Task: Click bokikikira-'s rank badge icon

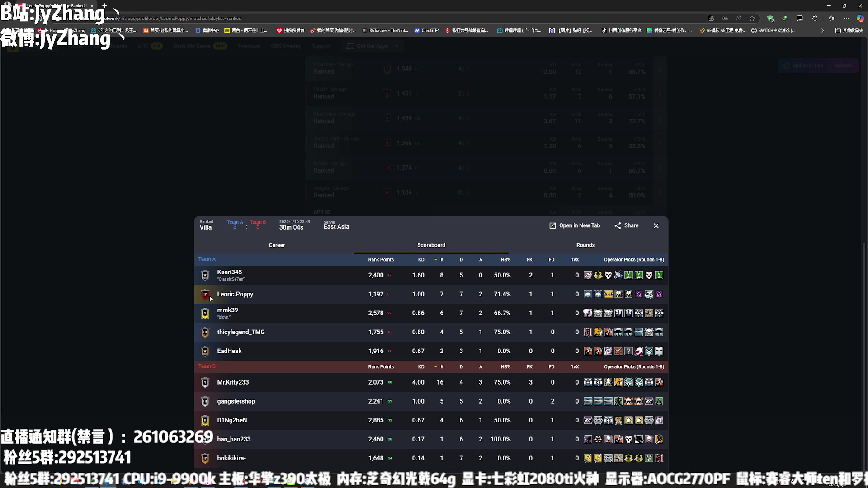Action: point(205,458)
